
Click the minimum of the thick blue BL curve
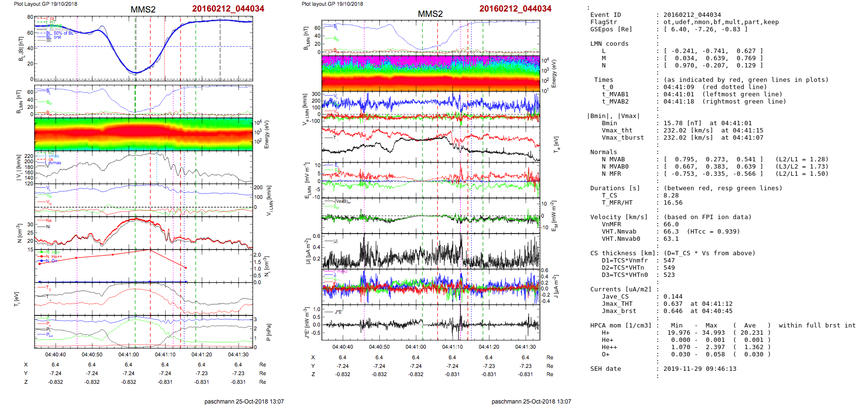click(136, 73)
